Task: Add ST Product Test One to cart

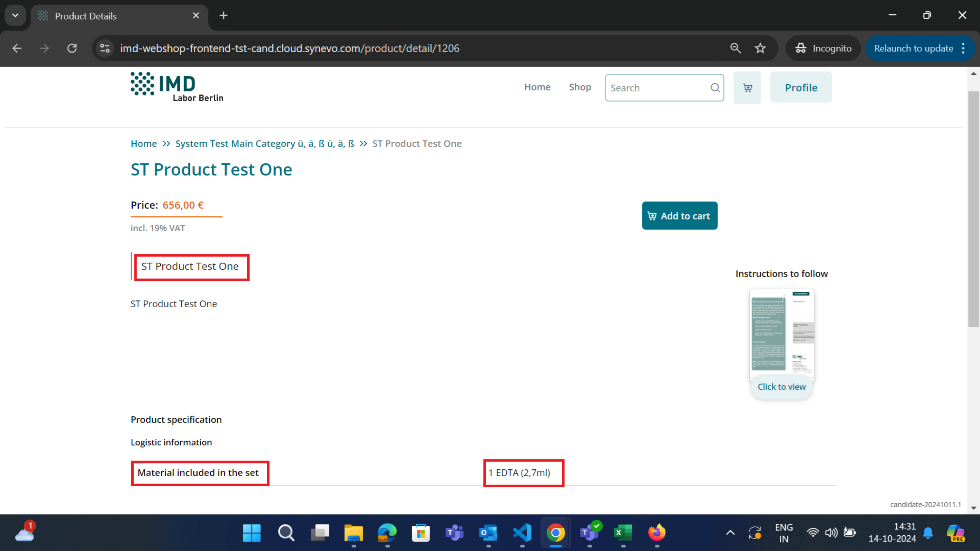Action: pos(679,216)
